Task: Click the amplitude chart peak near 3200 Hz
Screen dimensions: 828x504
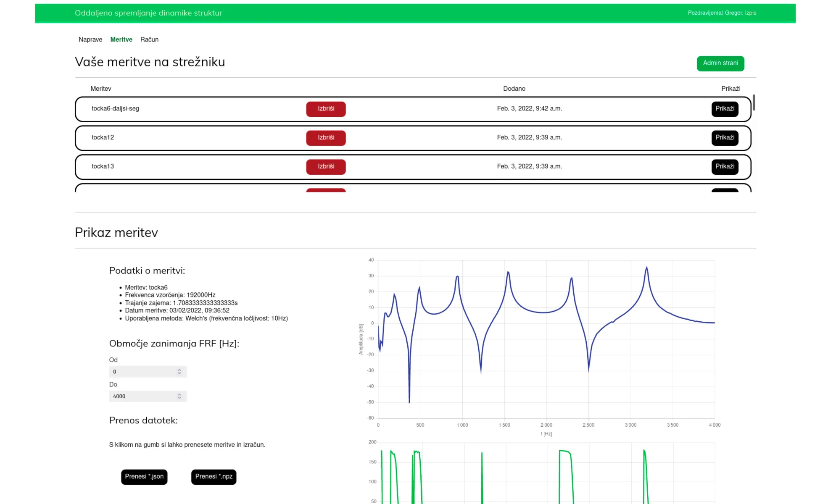Action: tap(646, 268)
